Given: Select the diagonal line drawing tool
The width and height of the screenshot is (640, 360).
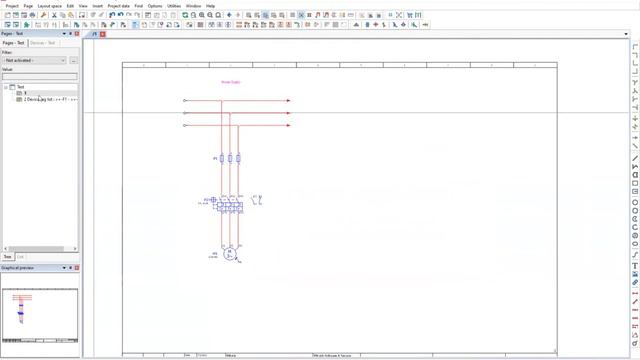Looking at the screenshot, I should pyautogui.click(x=635, y=158).
